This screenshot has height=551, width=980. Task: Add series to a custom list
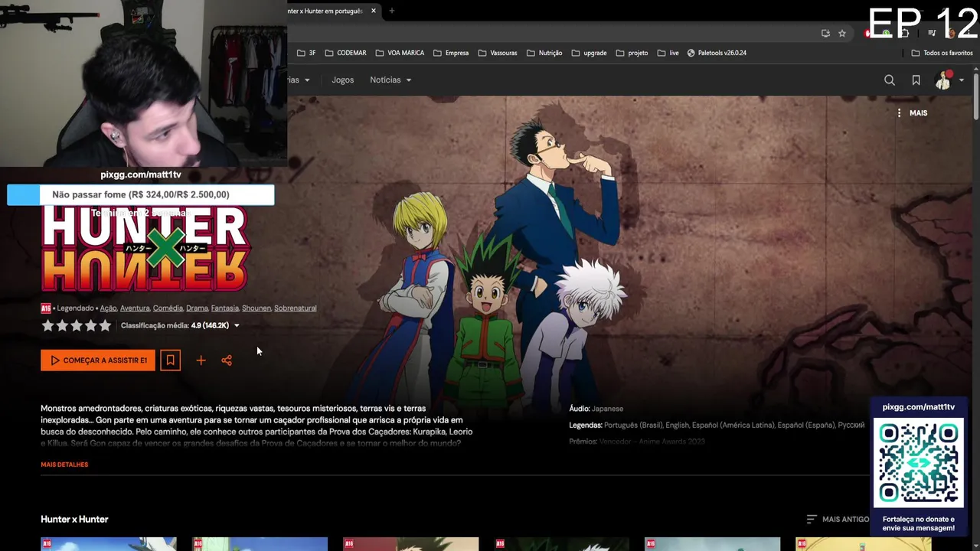coord(201,360)
